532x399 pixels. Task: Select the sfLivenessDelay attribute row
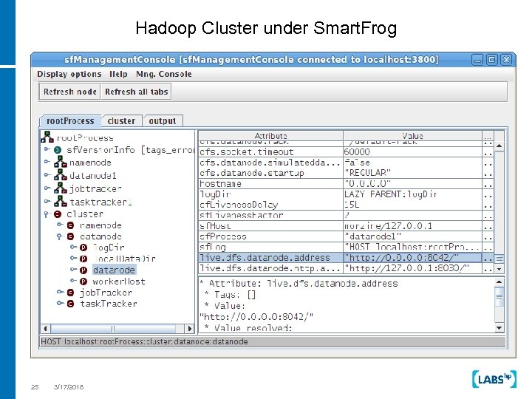[346, 205]
